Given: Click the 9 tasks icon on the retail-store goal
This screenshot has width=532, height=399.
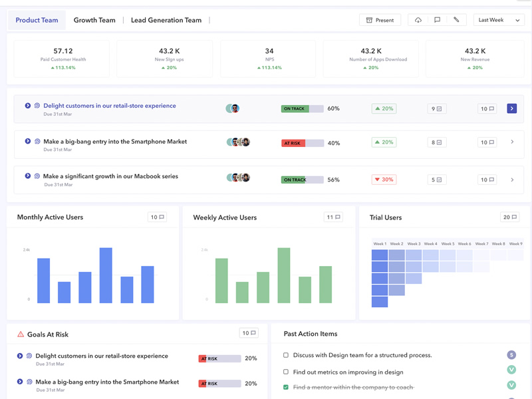Looking at the screenshot, I should pos(436,108).
